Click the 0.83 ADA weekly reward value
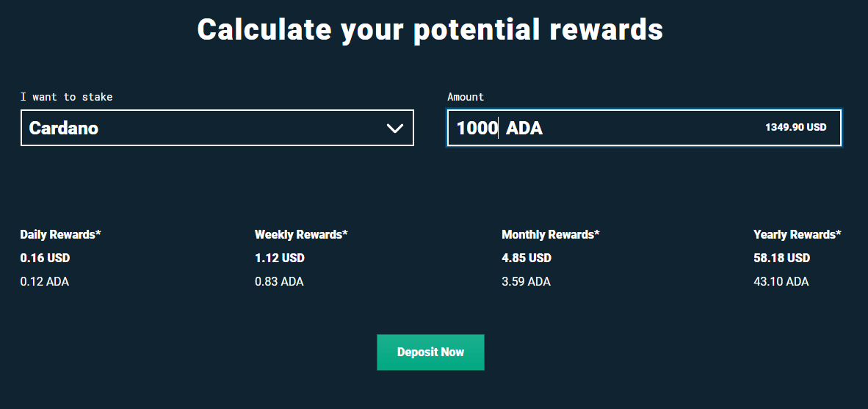 click(279, 281)
